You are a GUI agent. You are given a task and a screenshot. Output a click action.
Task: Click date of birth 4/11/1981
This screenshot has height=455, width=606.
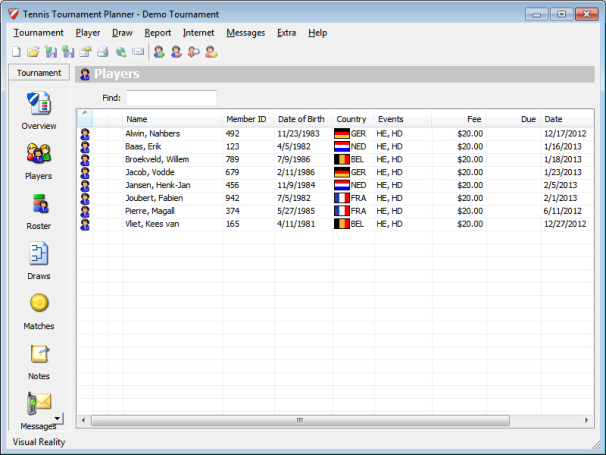pos(296,224)
